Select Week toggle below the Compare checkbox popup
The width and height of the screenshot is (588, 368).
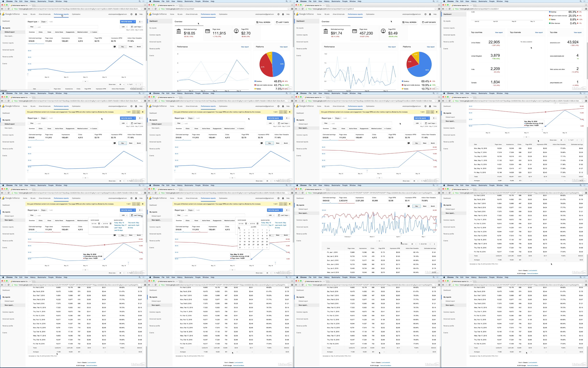(131, 235)
